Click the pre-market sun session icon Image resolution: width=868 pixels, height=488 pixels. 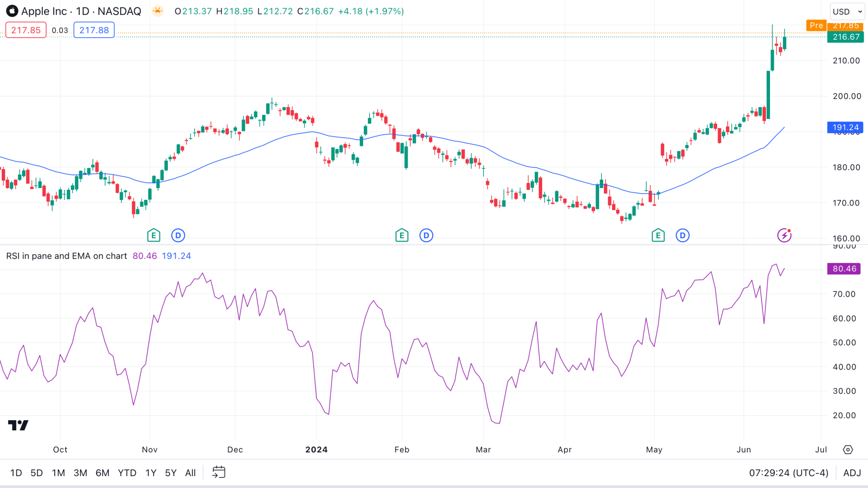click(x=158, y=11)
